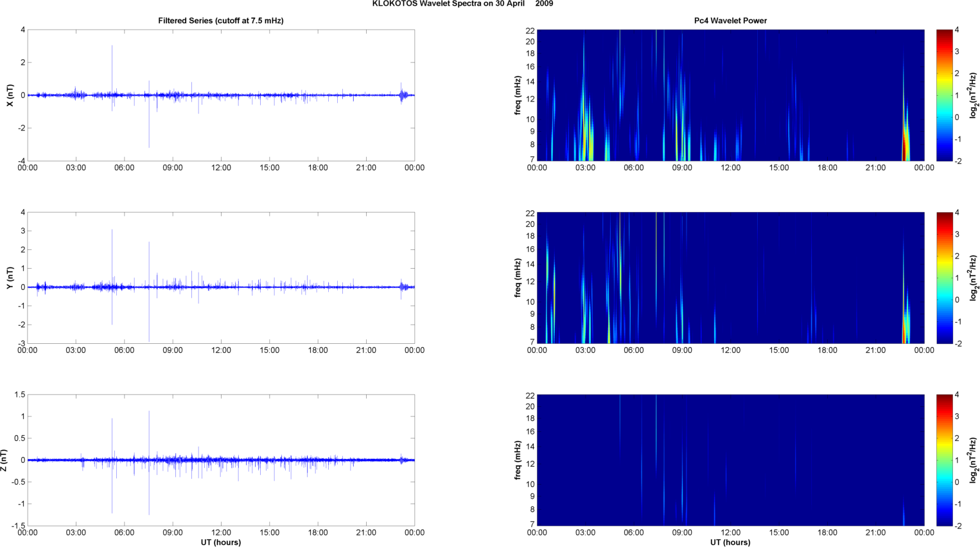Click the '-4' tick on the X axis

pyautogui.click(x=21, y=161)
